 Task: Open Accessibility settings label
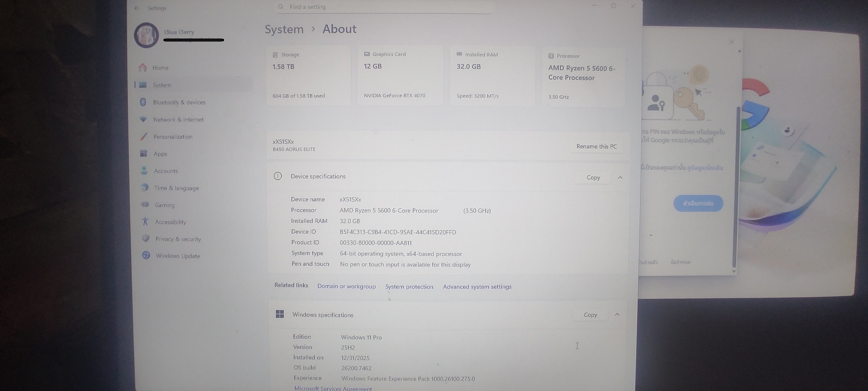pos(171,222)
